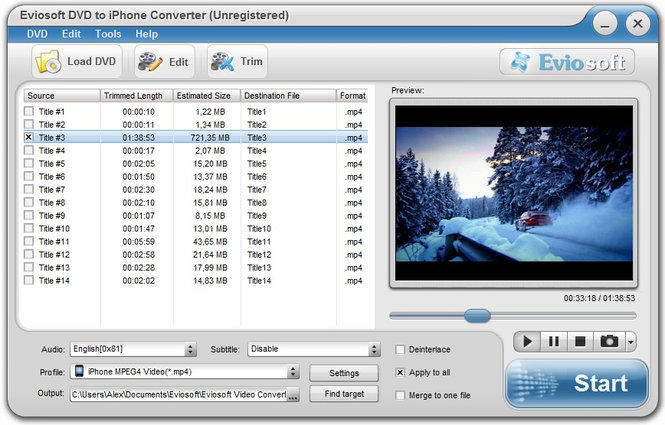Check the Title #14 checkbox
This screenshot has height=425, width=665.
(x=29, y=280)
